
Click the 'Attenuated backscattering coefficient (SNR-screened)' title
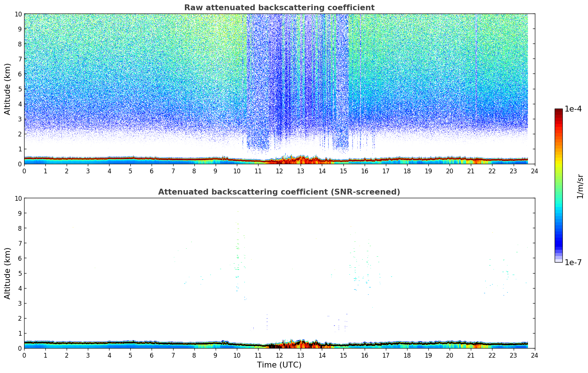point(279,192)
